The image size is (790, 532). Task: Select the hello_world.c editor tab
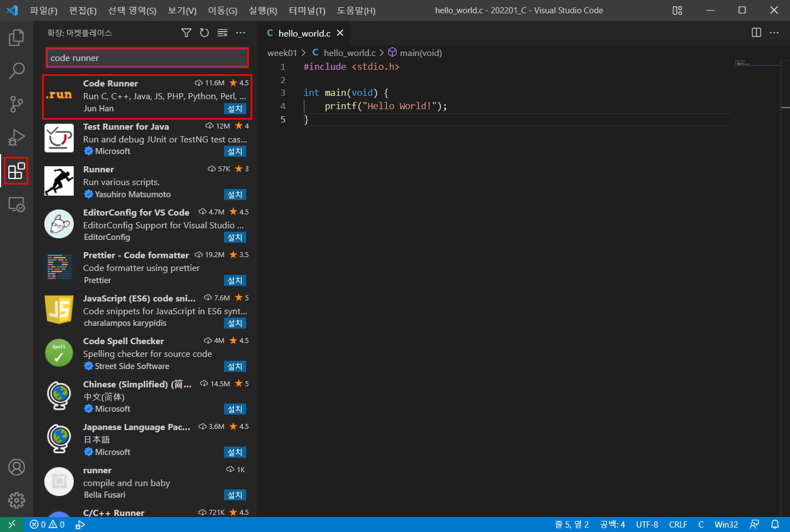pos(304,33)
